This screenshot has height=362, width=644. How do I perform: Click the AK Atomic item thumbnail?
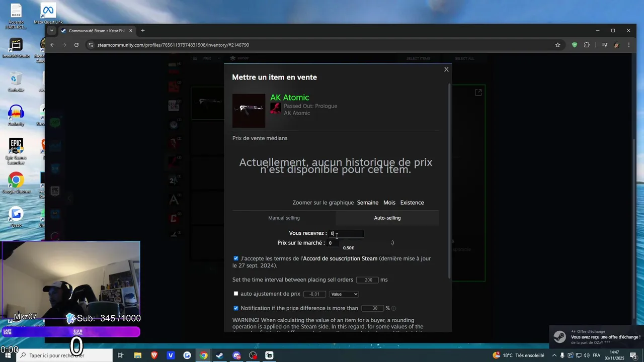click(x=249, y=110)
